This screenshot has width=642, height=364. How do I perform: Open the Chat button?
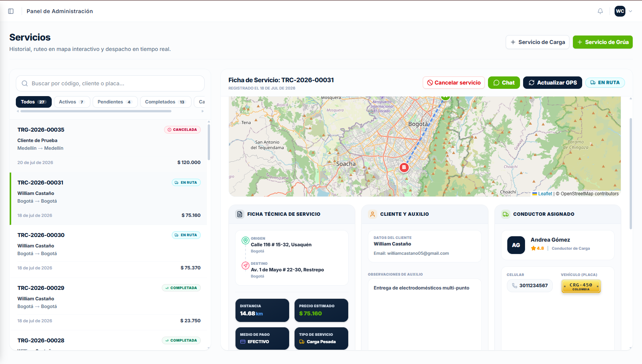coord(504,83)
